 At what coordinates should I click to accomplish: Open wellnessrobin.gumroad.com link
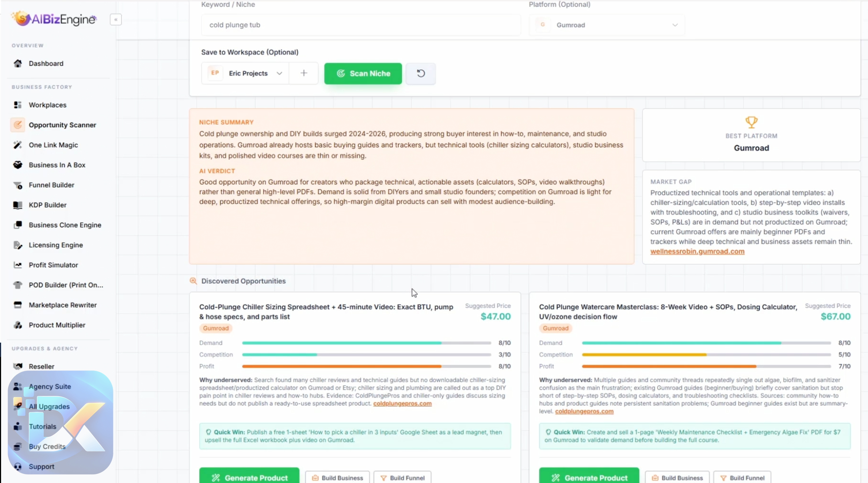697,252
